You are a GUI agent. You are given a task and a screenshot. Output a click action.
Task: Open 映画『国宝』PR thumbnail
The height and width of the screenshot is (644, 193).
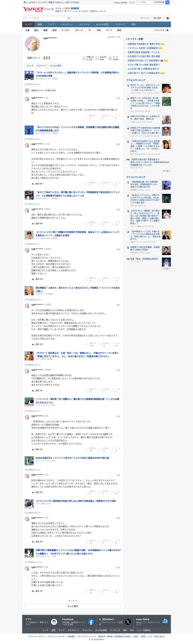(166, 262)
